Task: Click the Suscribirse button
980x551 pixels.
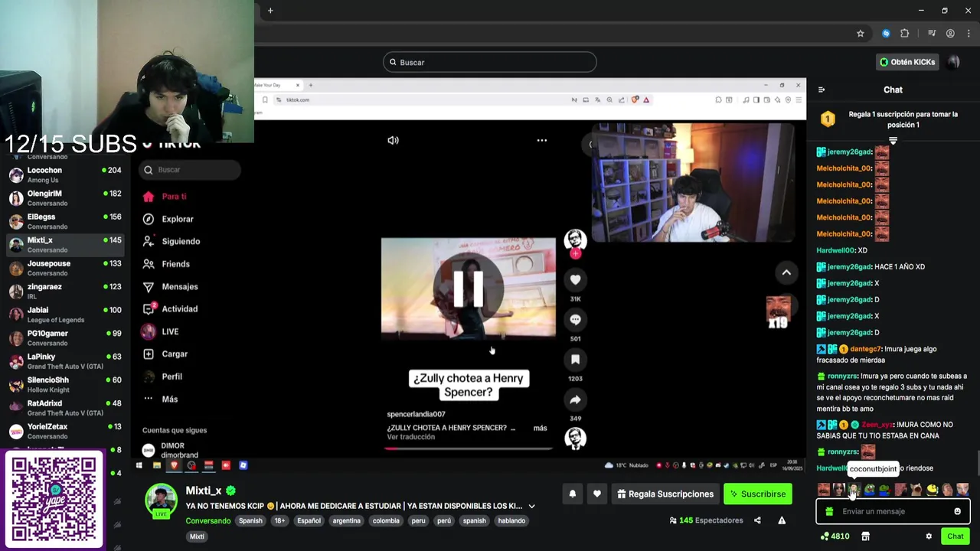Action: coord(758,494)
